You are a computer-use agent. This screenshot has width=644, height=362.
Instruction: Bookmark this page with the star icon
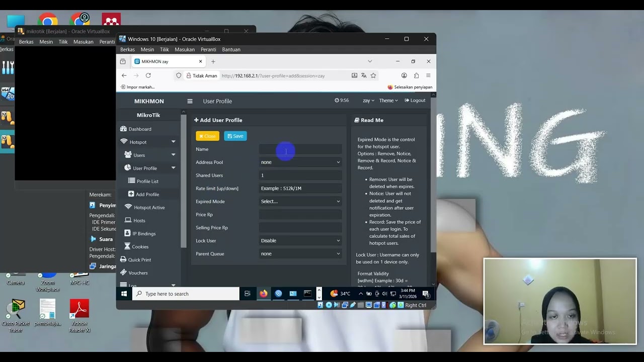[373, 75]
